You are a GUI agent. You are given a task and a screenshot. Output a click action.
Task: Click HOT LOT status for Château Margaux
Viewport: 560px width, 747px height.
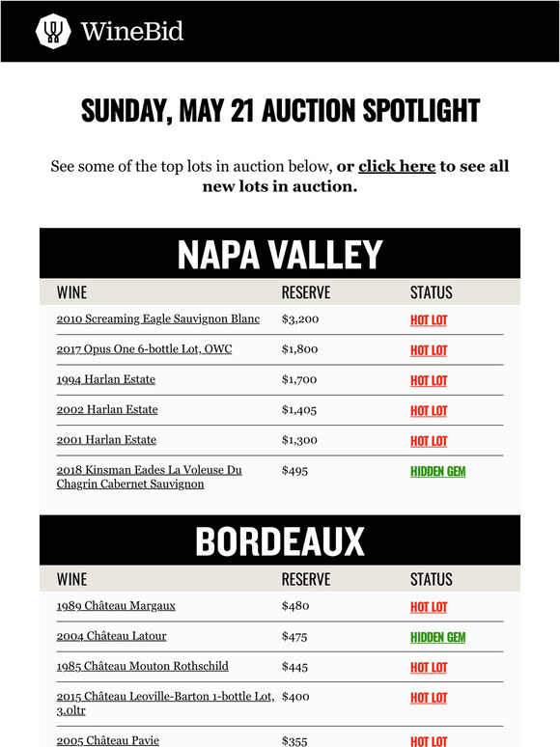click(x=429, y=607)
